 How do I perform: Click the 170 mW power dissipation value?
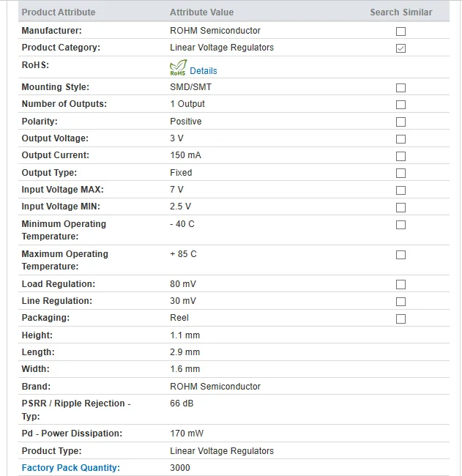pyautogui.click(x=187, y=434)
